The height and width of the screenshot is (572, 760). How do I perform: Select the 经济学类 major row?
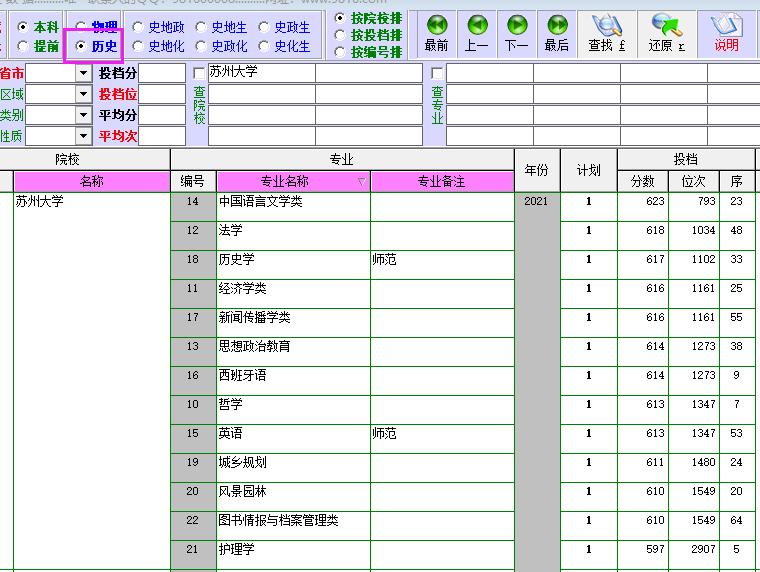coord(293,294)
